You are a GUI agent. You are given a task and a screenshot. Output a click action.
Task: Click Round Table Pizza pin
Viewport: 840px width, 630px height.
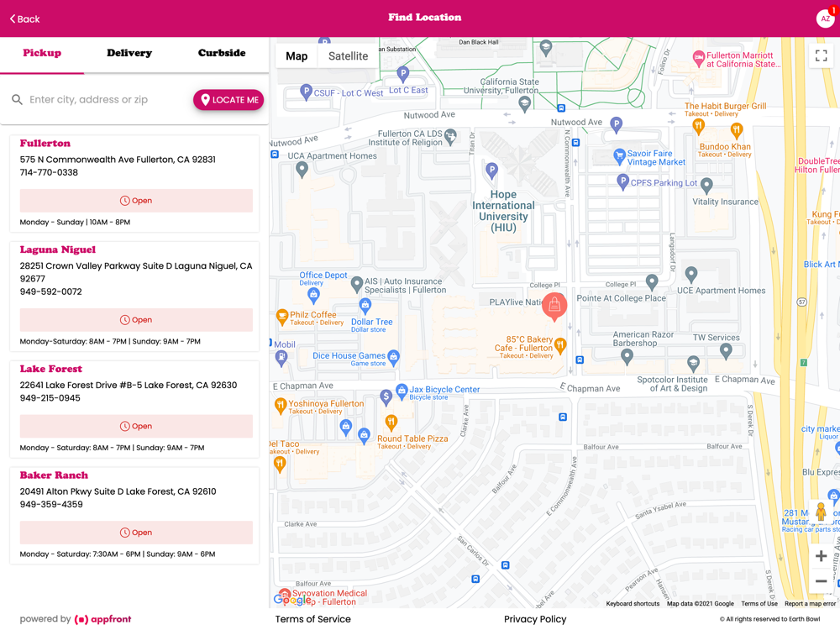tap(391, 423)
